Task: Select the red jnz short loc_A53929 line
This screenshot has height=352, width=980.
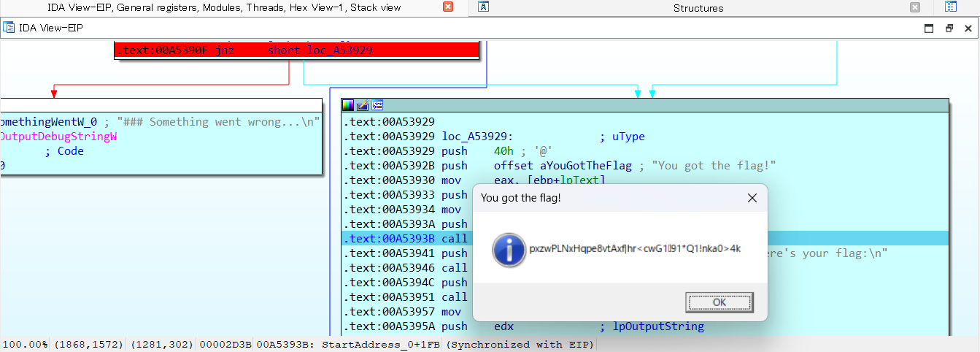Action: pos(296,50)
